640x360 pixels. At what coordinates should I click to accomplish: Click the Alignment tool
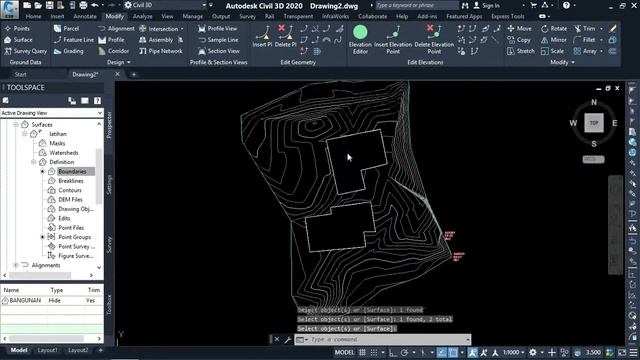tap(116, 29)
